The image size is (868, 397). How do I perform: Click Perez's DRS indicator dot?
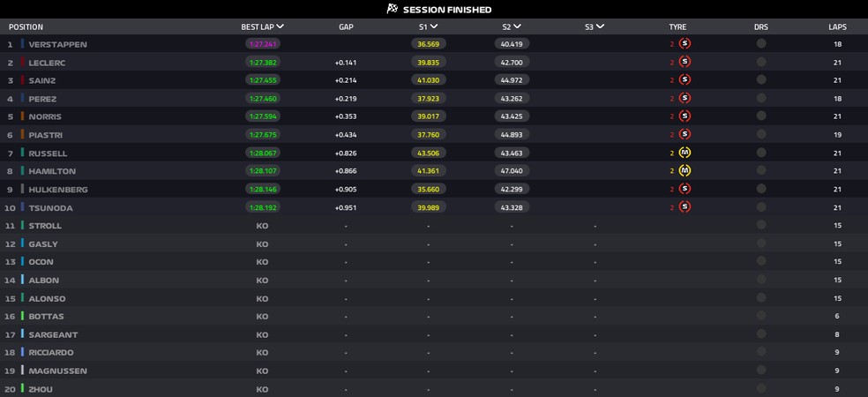pyautogui.click(x=761, y=97)
